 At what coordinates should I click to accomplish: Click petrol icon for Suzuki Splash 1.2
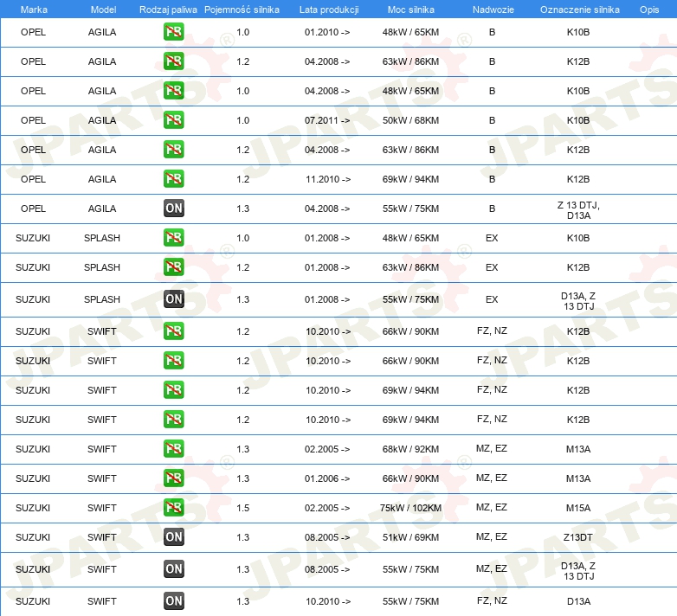[x=173, y=266]
